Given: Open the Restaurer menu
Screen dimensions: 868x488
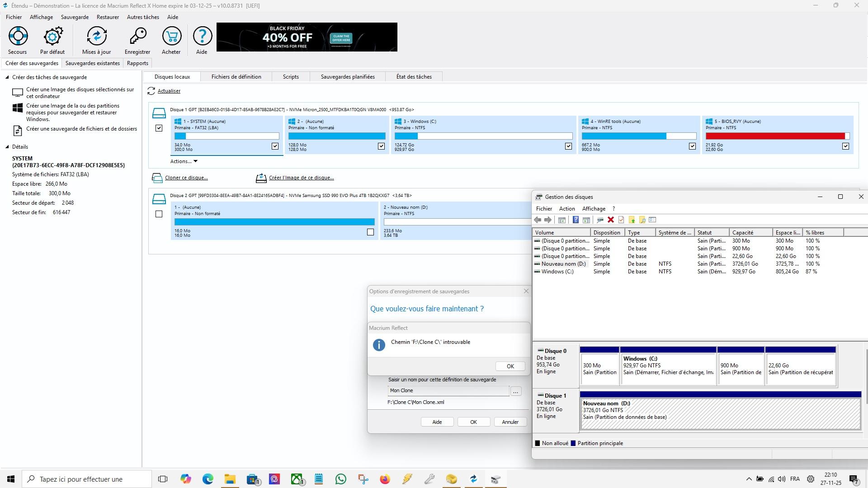Looking at the screenshot, I should 108,17.
